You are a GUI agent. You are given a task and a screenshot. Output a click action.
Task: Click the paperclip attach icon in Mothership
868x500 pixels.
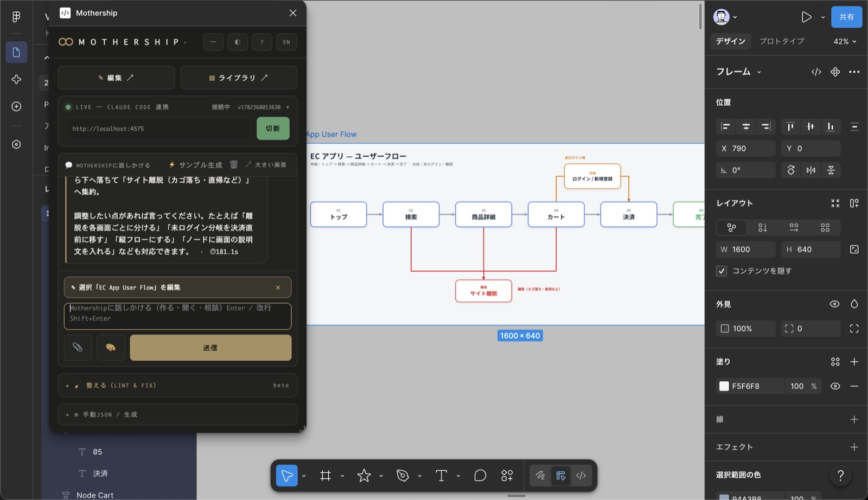pos(78,347)
